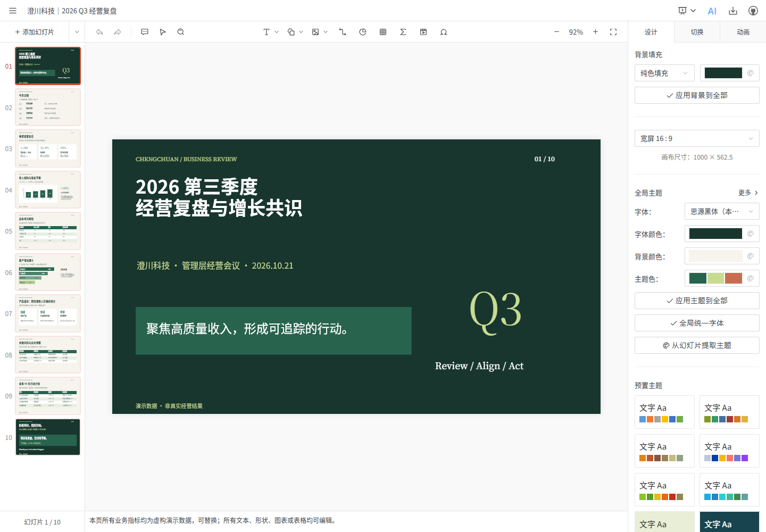Select slide 09 thumbnail
766x532 pixels.
pyautogui.click(x=48, y=396)
